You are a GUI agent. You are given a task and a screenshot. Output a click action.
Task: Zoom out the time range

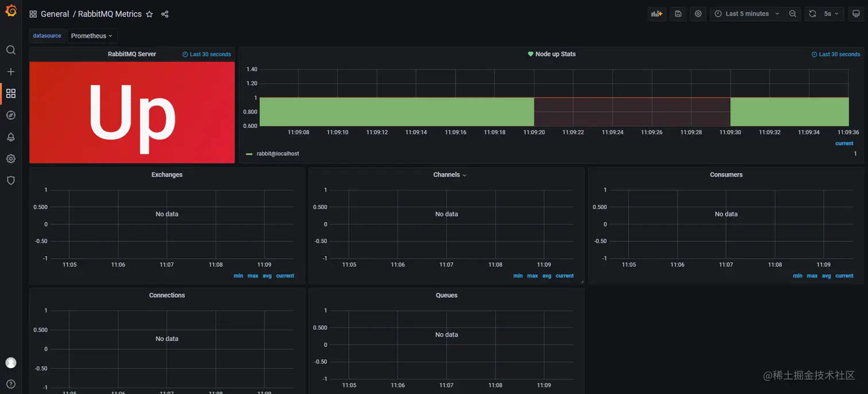point(793,14)
